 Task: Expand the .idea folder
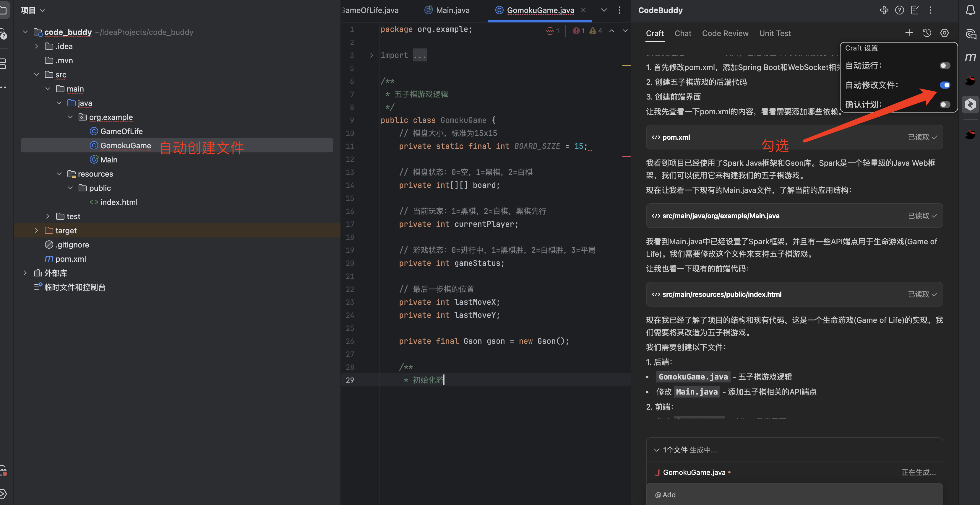coord(37,46)
